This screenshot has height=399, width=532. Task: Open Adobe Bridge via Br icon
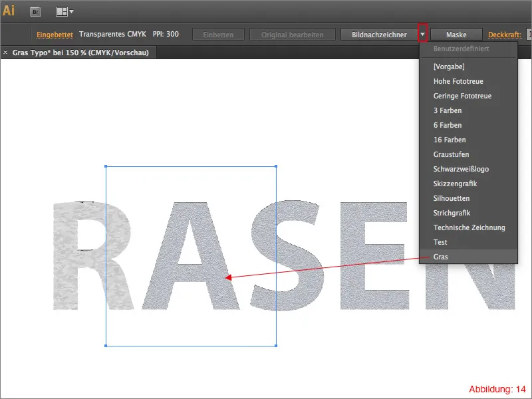click(35, 12)
